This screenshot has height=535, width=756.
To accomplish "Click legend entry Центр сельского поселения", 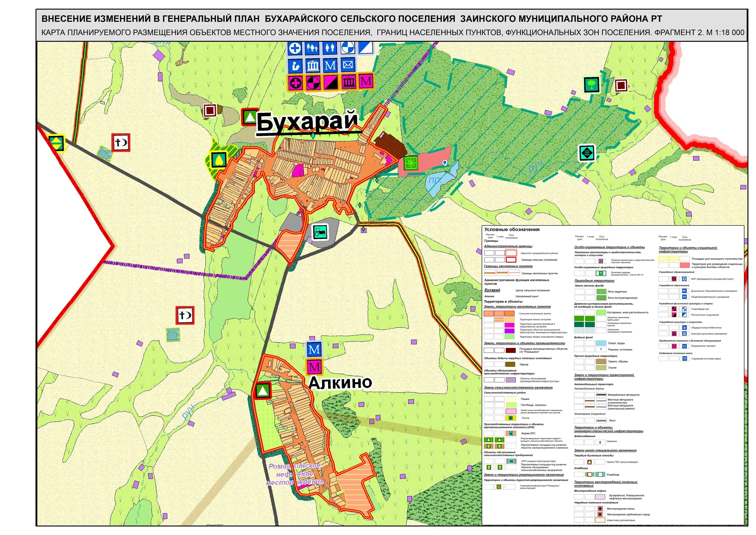I will tap(532, 290).
